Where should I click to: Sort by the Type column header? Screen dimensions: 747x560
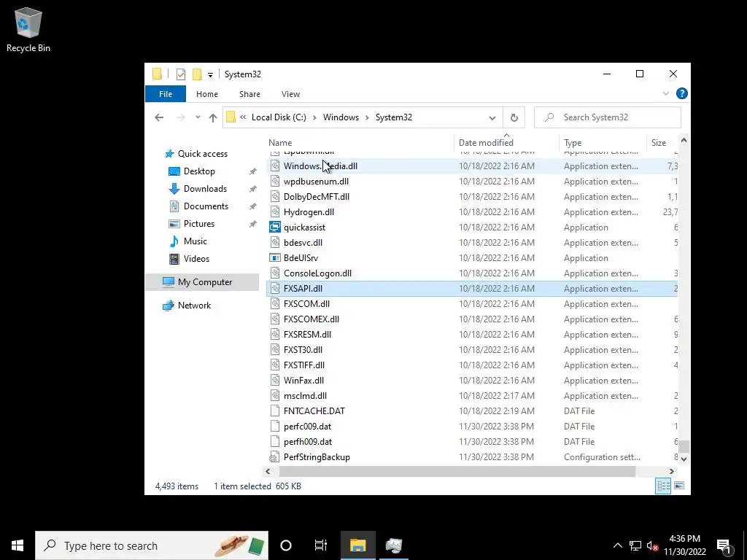tap(603, 142)
